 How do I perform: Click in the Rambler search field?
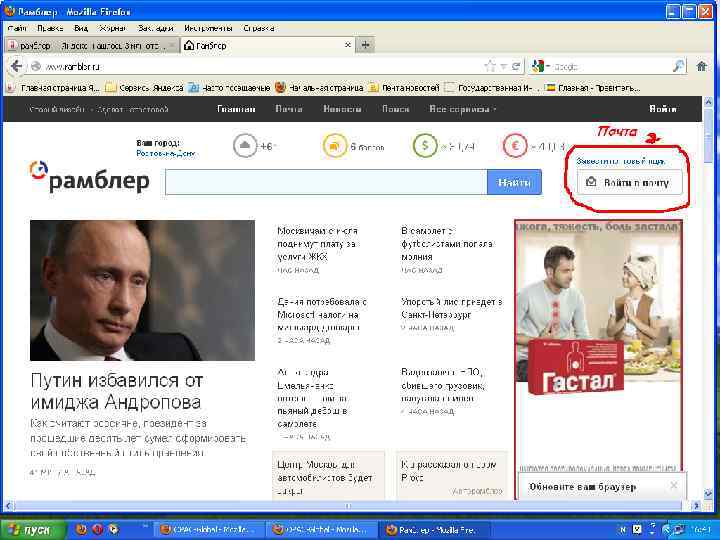(x=326, y=182)
